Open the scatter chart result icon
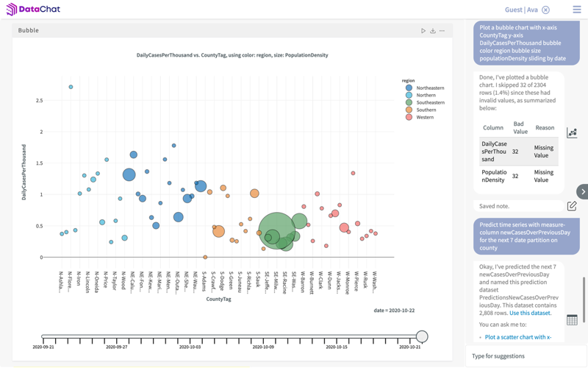The image size is (588, 368). click(572, 132)
